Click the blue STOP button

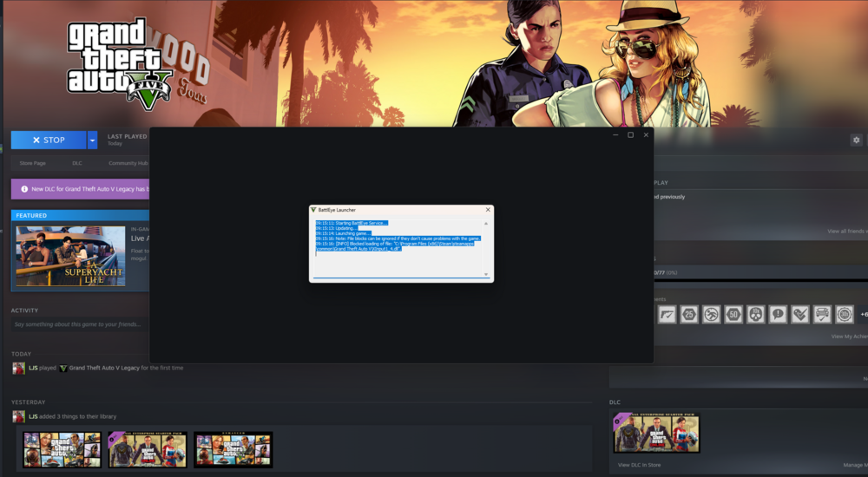click(49, 140)
